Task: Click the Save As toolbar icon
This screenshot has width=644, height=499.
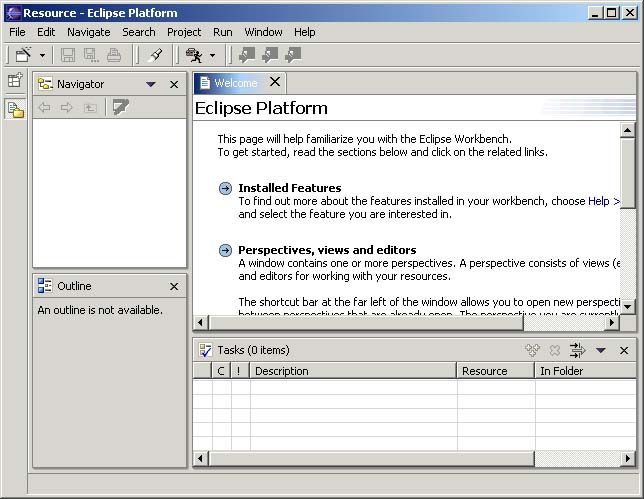Action: click(x=91, y=55)
